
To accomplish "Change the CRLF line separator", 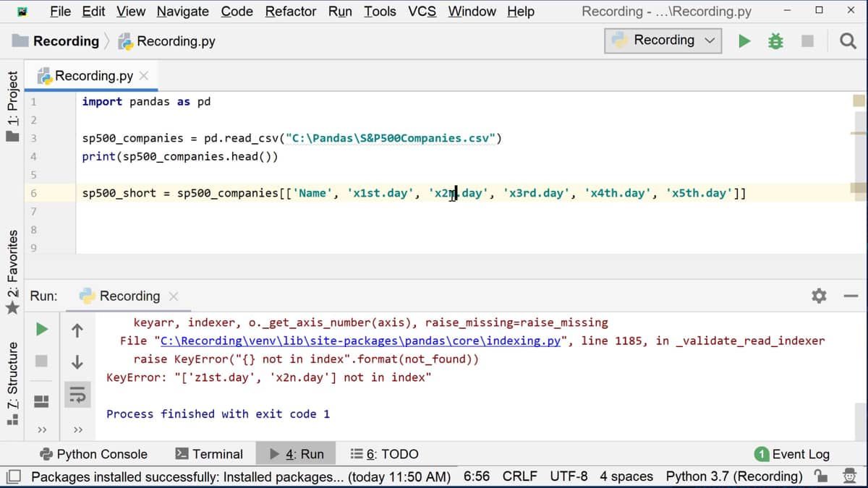I will click(520, 476).
